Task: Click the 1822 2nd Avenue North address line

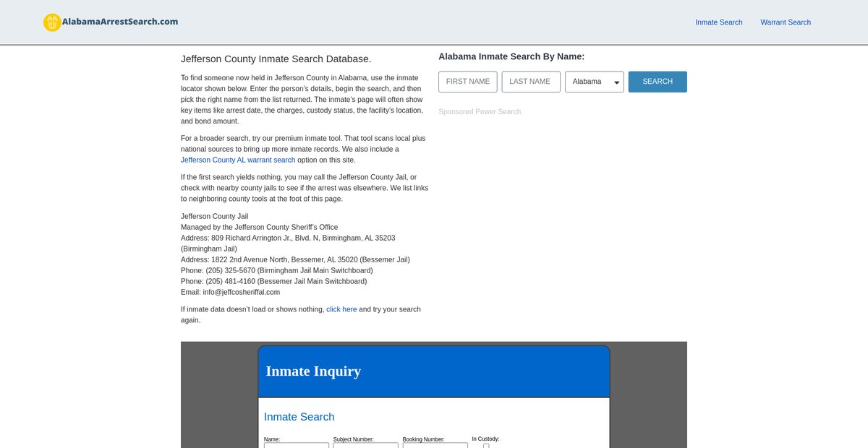Action: (x=295, y=259)
